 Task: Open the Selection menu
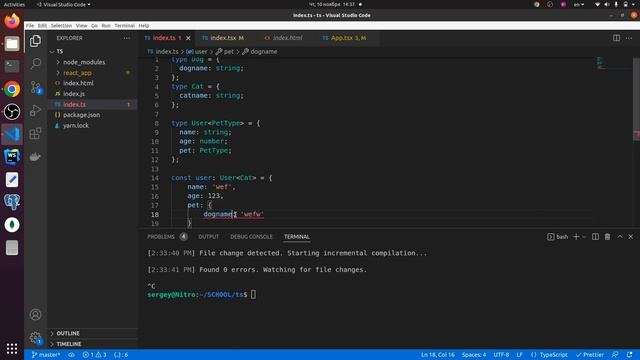pyautogui.click(x=61, y=25)
